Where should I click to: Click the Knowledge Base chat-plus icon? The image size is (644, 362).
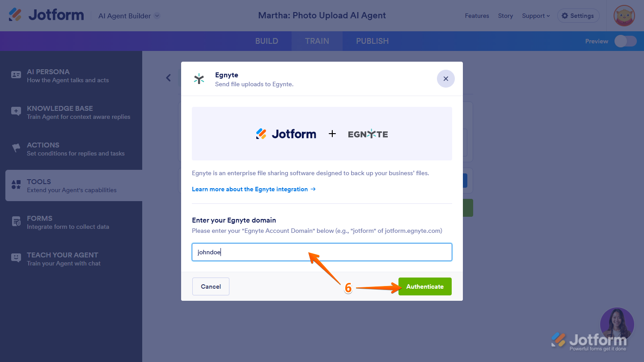click(x=16, y=112)
